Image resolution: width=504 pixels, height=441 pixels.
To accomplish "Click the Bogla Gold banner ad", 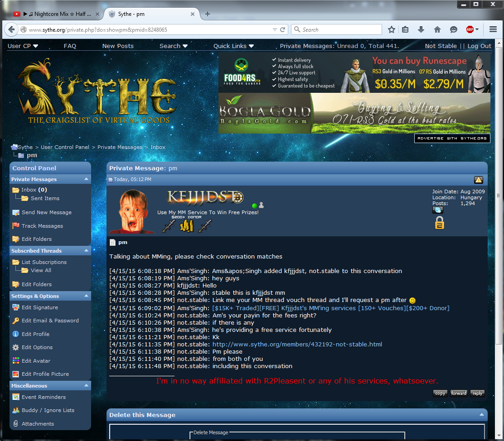I will tap(354, 113).
